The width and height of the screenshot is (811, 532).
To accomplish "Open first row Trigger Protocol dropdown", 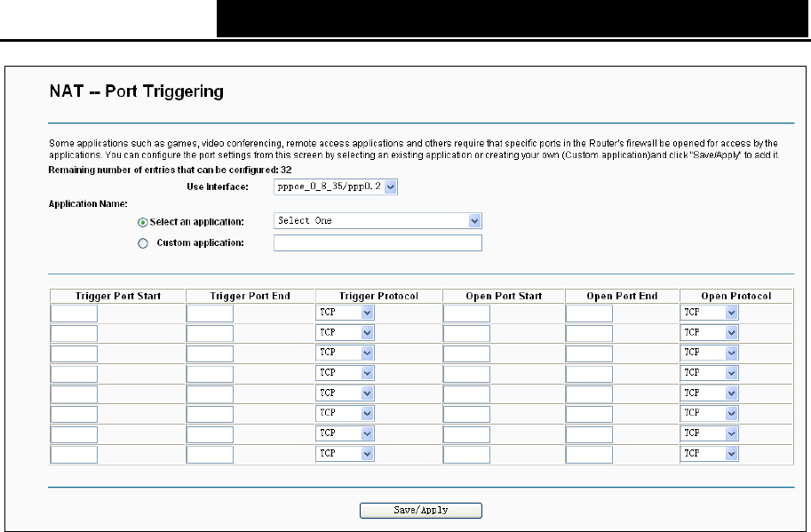I will tap(345, 313).
